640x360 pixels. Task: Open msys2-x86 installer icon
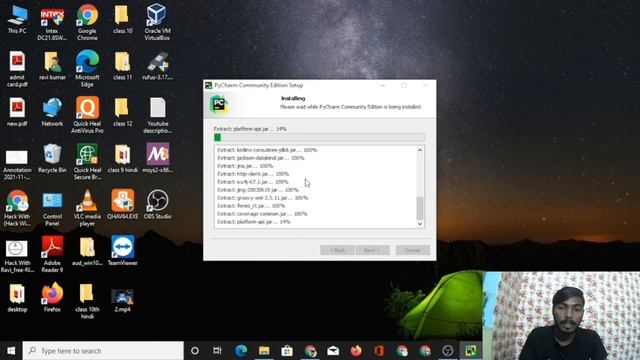(x=158, y=158)
